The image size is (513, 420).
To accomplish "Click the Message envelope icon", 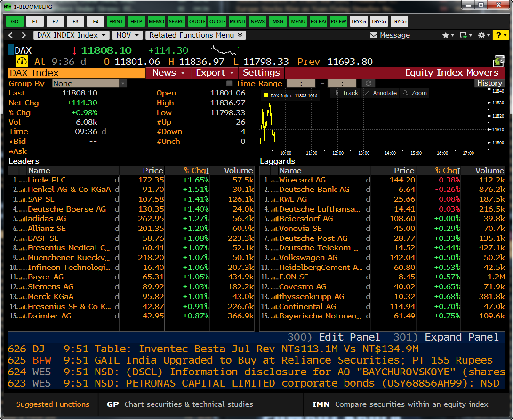I will pos(374,35).
